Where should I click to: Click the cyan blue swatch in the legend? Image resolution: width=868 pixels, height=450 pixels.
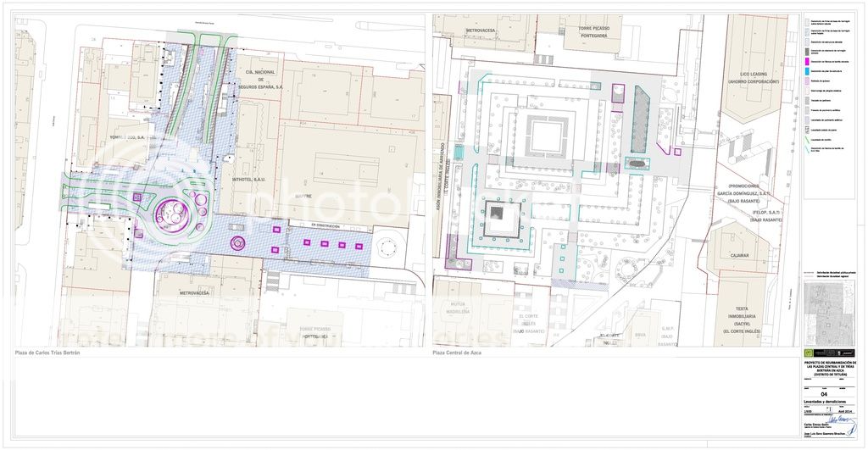(807, 72)
